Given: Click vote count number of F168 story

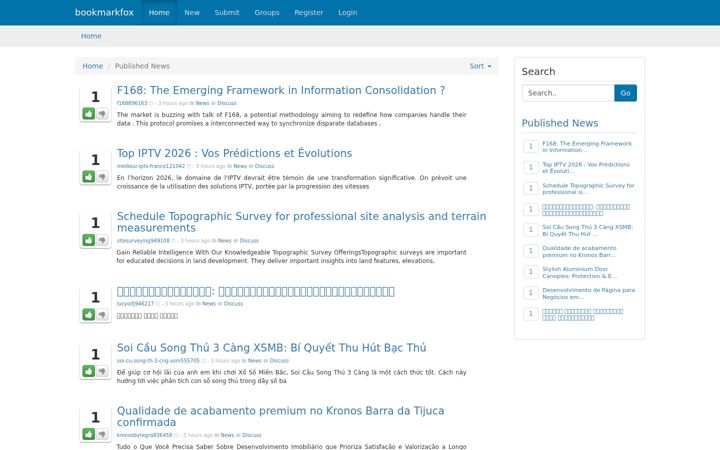Looking at the screenshot, I should (95, 97).
